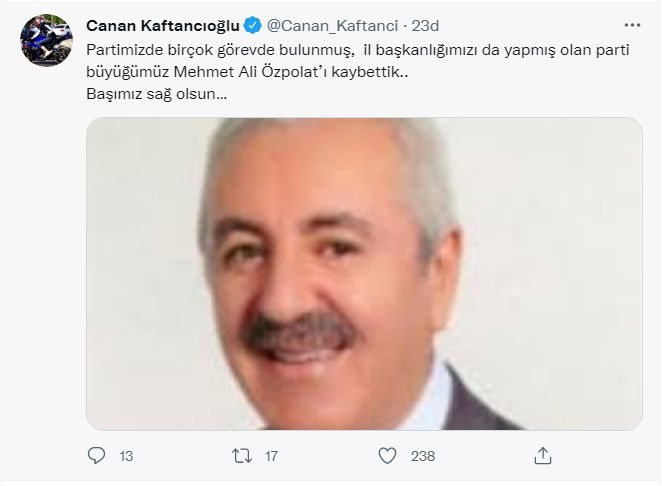Click the retweet arrows icon
Viewport: 662px width, 486px height.
click(x=242, y=456)
